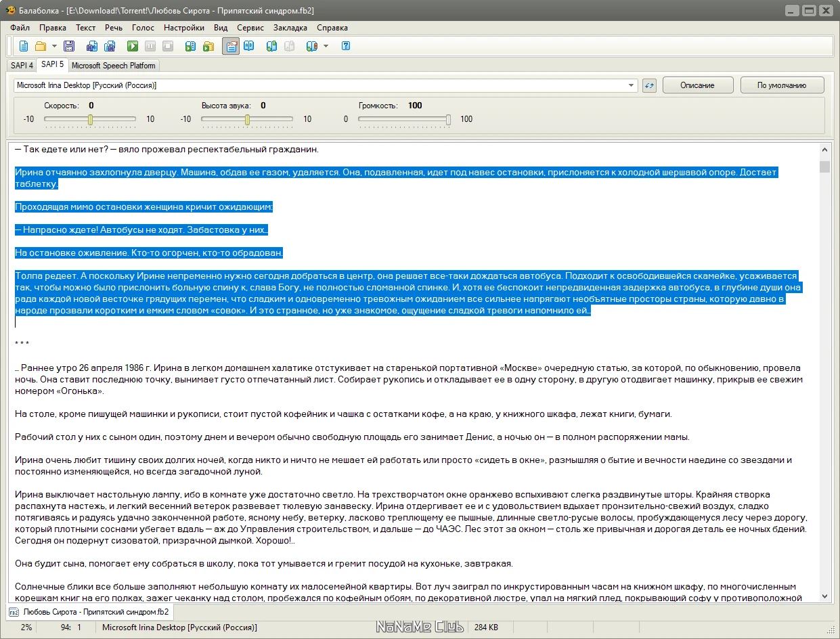
Task: Click the Высота звука slider handle
Action: point(247,120)
